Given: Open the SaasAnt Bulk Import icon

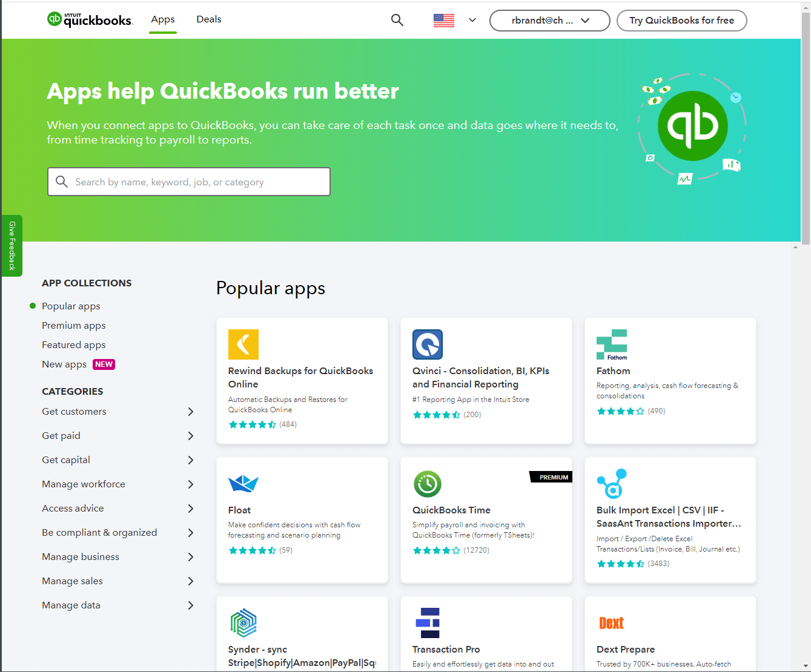Looking at the screenshot, I should (612, 484).
